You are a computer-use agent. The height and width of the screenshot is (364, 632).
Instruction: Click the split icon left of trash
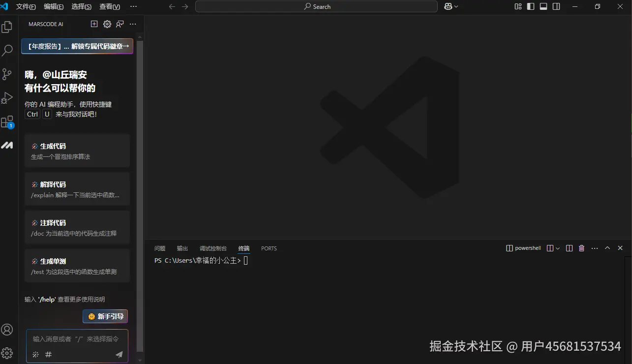pyautogui.click(x=569, y=248)
